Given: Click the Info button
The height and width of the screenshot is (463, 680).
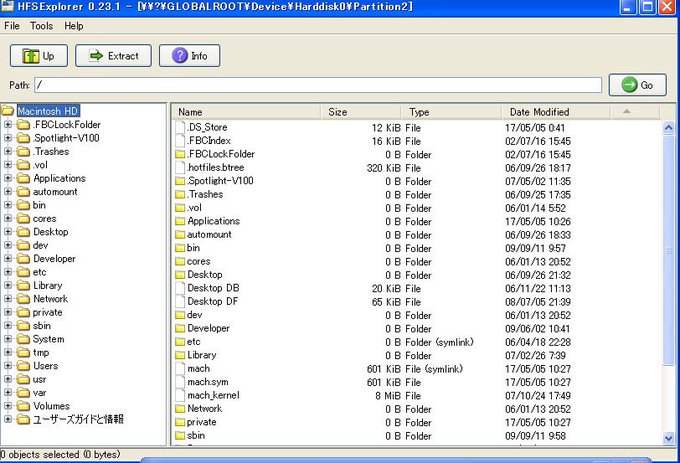Looking at the screenshot, I should tap(190, 55).
